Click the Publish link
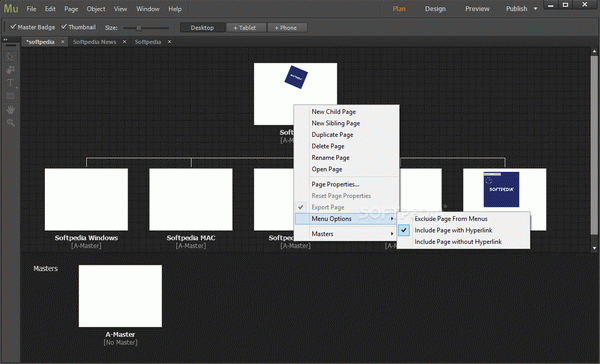 517,9
